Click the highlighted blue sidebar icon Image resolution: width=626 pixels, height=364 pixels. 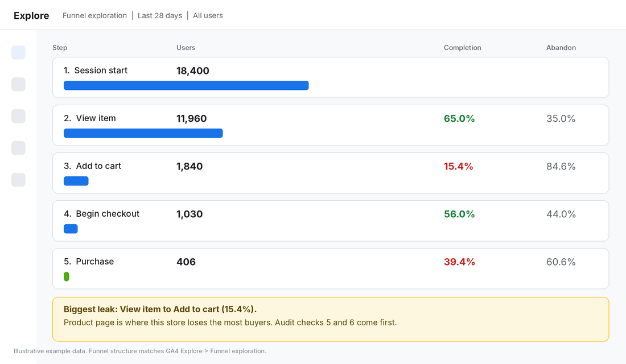pyautogui.click(x=18, y=52)
